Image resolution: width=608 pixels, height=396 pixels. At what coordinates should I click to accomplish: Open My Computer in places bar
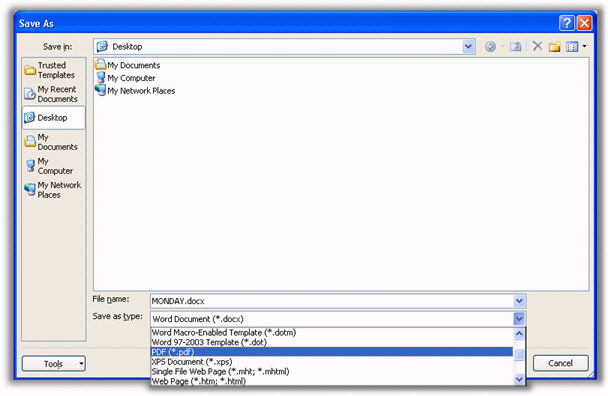point(54,166)
